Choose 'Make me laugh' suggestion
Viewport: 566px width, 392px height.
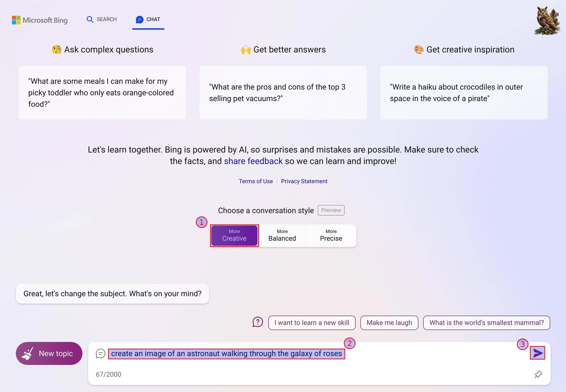389,323
